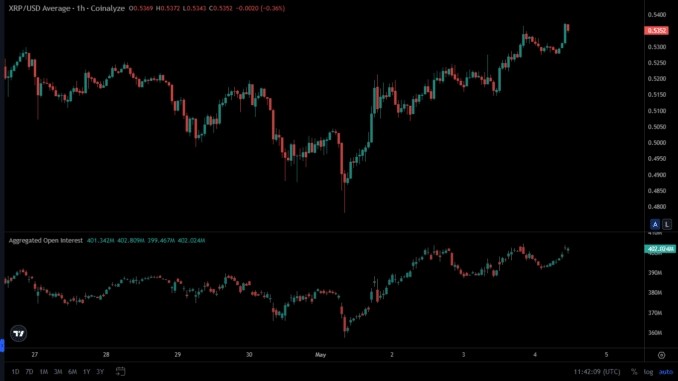Click the green 402.024M open interest label
Screen dimensions: 678x381
659,249
